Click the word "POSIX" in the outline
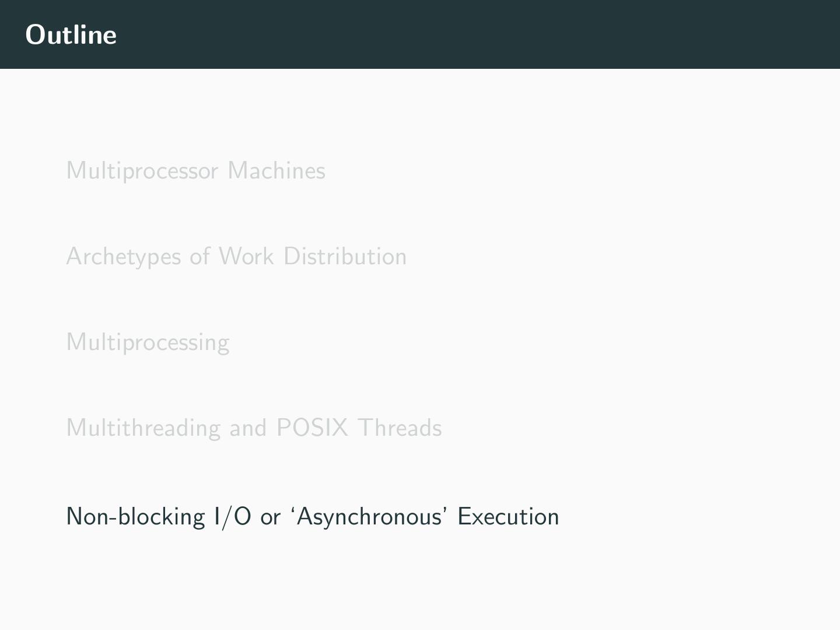This screenshot has height=630, width=840. [x=312, y=428]
